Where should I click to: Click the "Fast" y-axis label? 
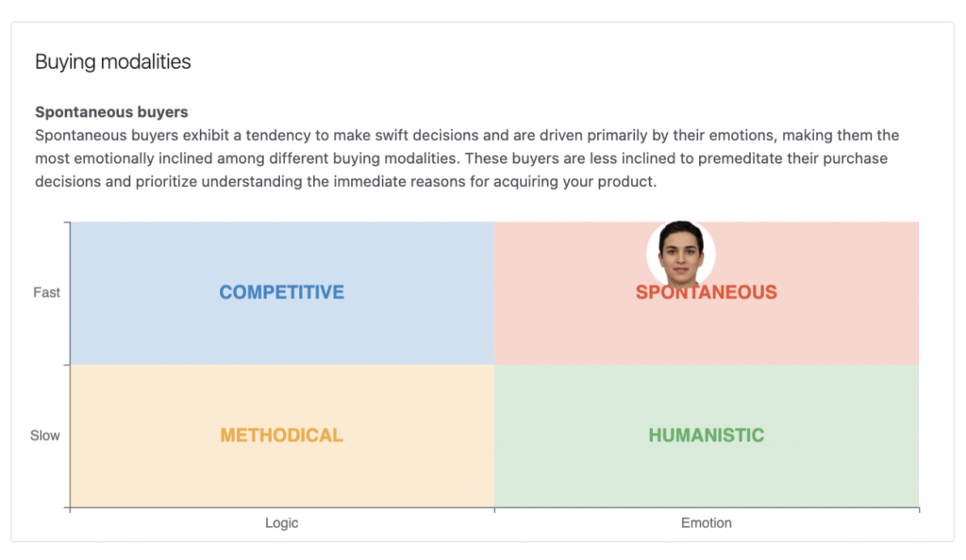tap(46, 292)
